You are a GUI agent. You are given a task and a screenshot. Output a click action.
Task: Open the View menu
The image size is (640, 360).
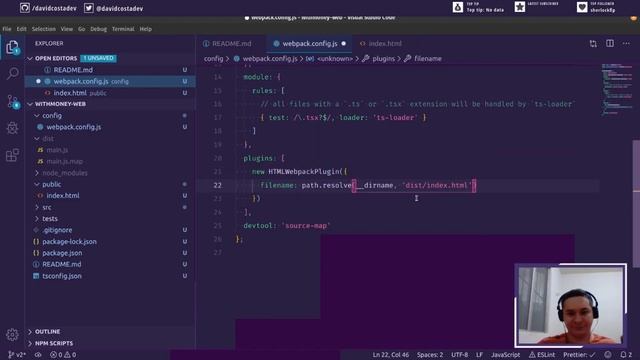[67, 29]
